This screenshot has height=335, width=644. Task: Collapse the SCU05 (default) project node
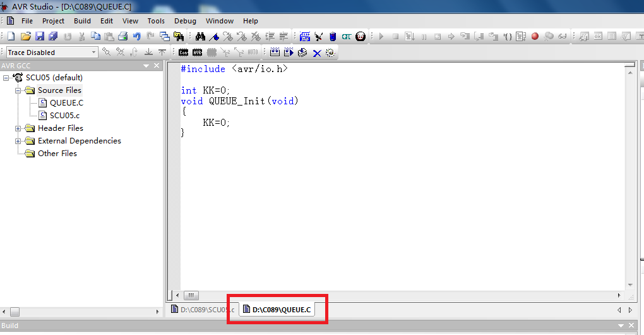pyautogui.click(x=6, y=78)
